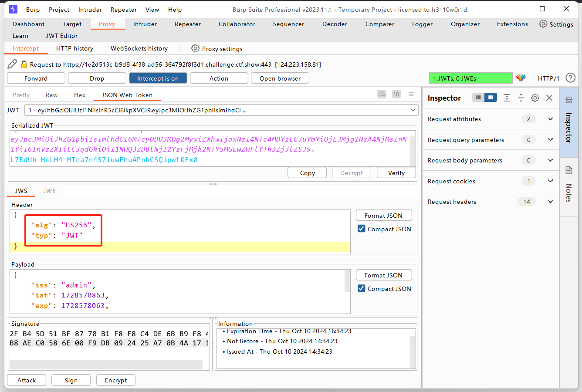The width and height of the screenshot is (582, 392).
Task: Click the Inspector settings gear icon
Action: click(x=535, y=98)
